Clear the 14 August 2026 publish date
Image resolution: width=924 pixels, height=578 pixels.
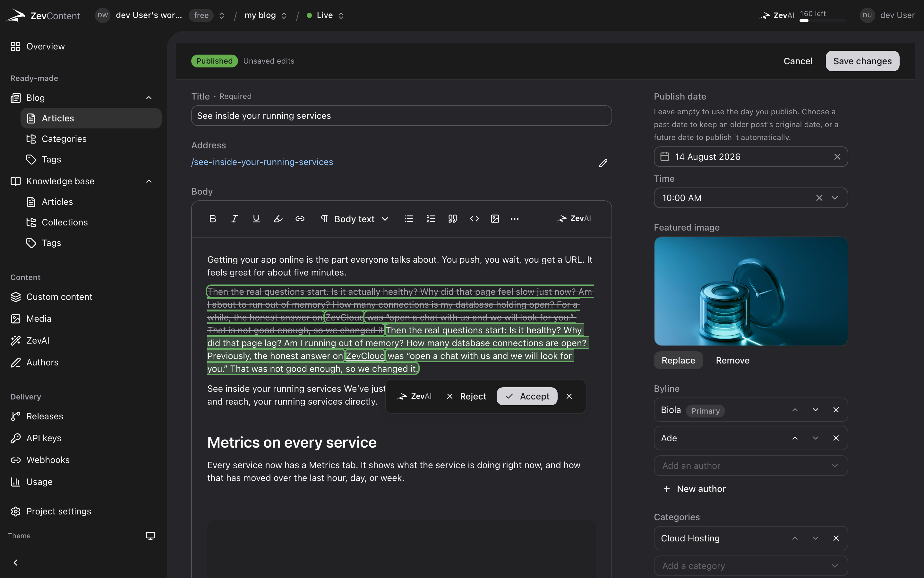click(837, 157)
